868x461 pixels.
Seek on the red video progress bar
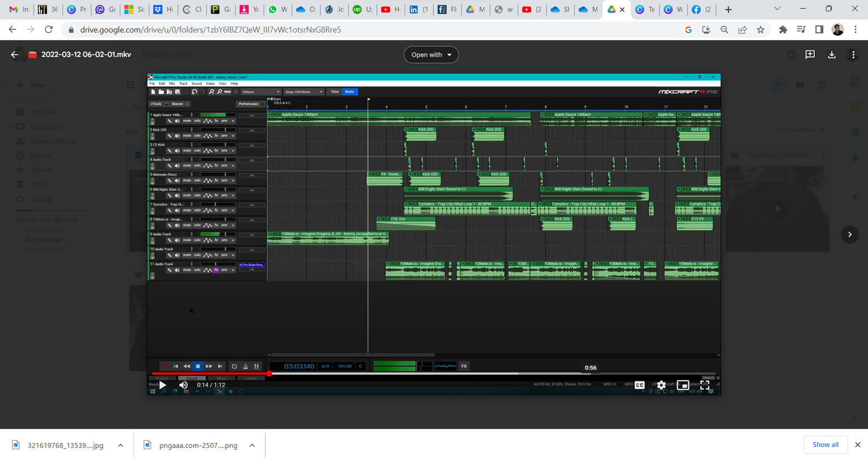[433, 373]
